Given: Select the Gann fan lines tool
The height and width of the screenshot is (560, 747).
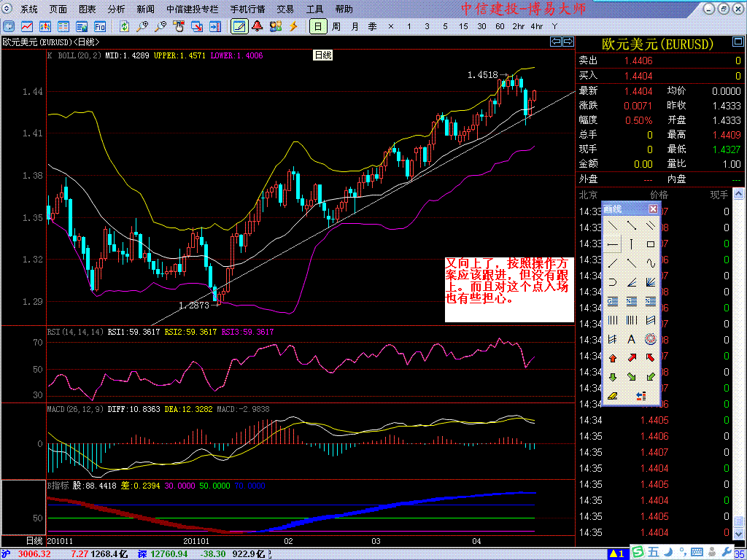Looking at the screenshot, I should click(x=650, y=282).
